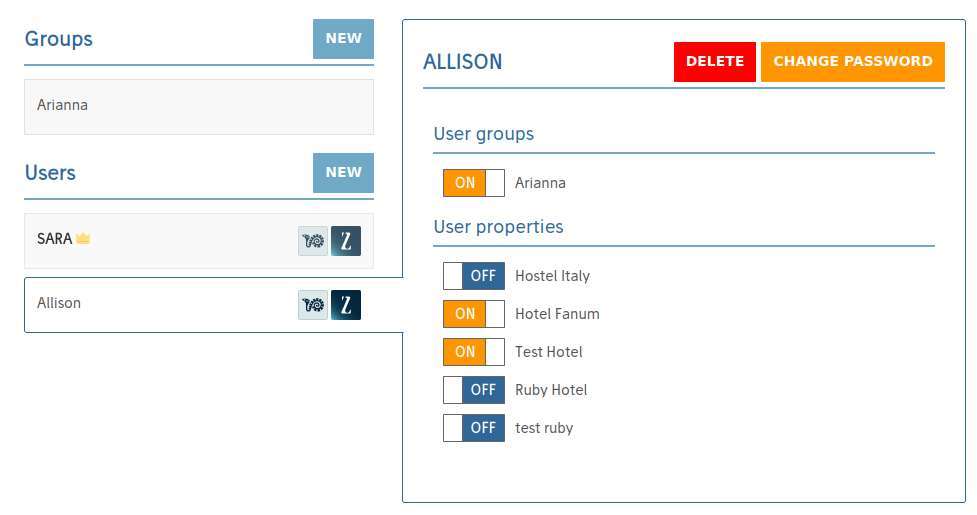Screen dimensions: 977x515
Task: Click the dark Z icon on SARA's row
Action: click(346, 241)
